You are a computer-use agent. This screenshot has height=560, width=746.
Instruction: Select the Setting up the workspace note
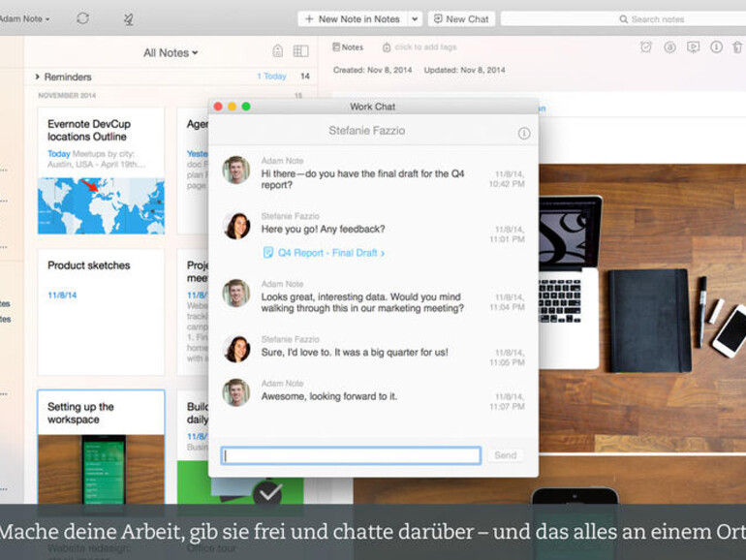tap(101, 447)
